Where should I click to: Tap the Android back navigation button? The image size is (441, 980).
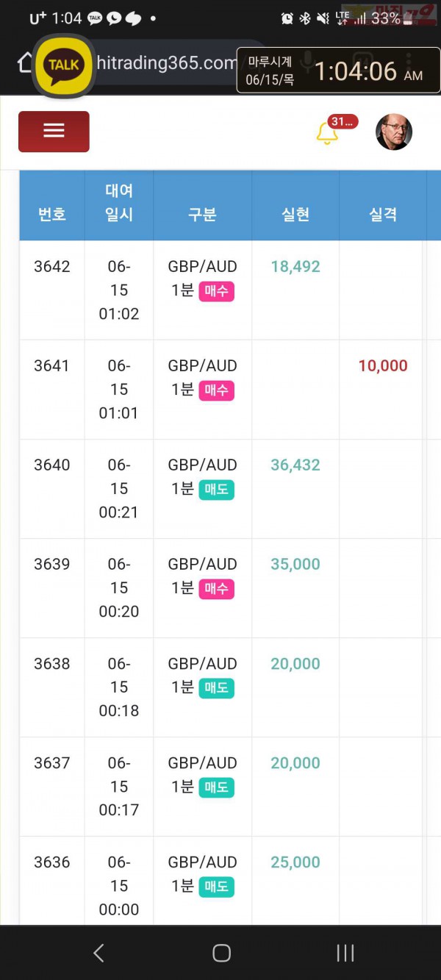tap(98, 954)
